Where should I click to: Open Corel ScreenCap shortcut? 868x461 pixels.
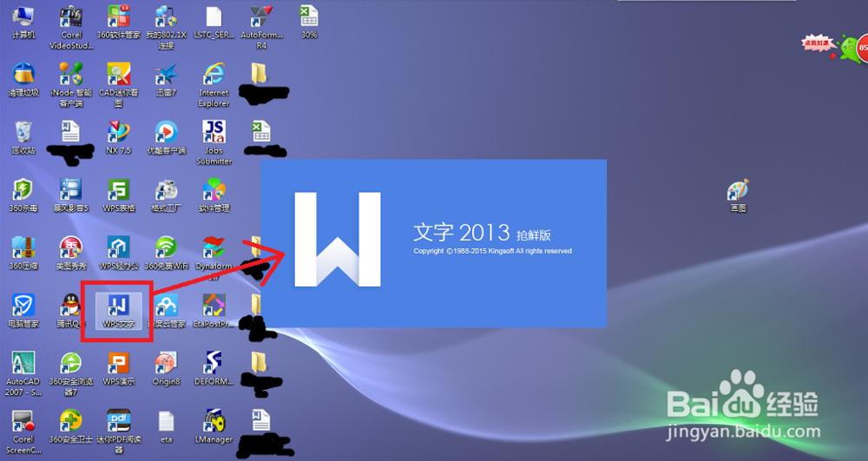click(x=23, y=431)
